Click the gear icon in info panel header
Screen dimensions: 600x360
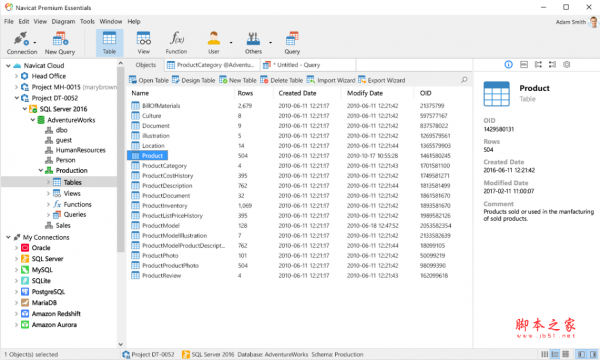tap(567, 65)
